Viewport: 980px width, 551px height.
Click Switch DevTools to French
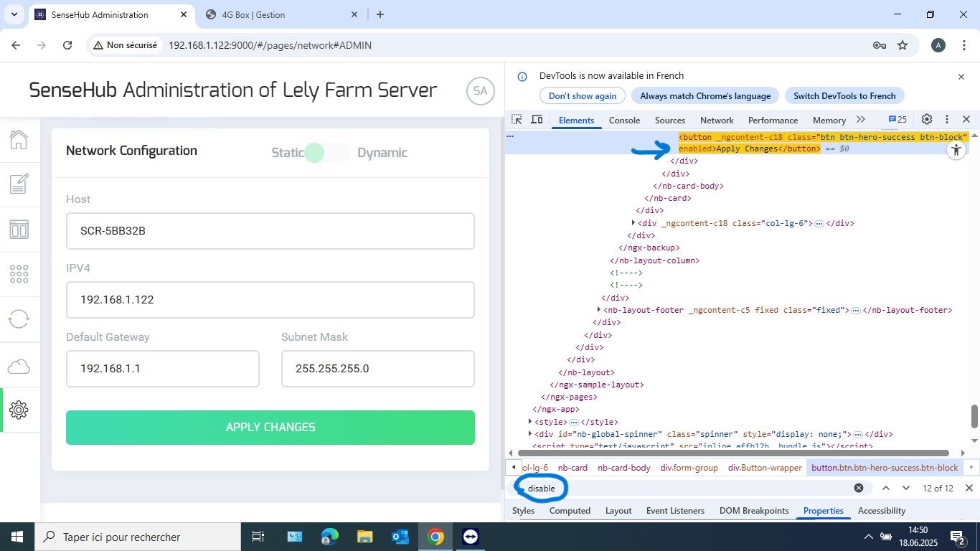point(844,96)
